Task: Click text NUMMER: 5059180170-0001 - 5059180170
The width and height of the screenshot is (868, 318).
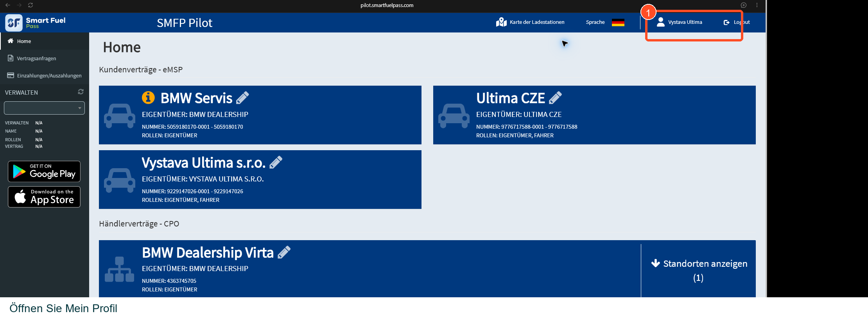Action: [192, 127]
